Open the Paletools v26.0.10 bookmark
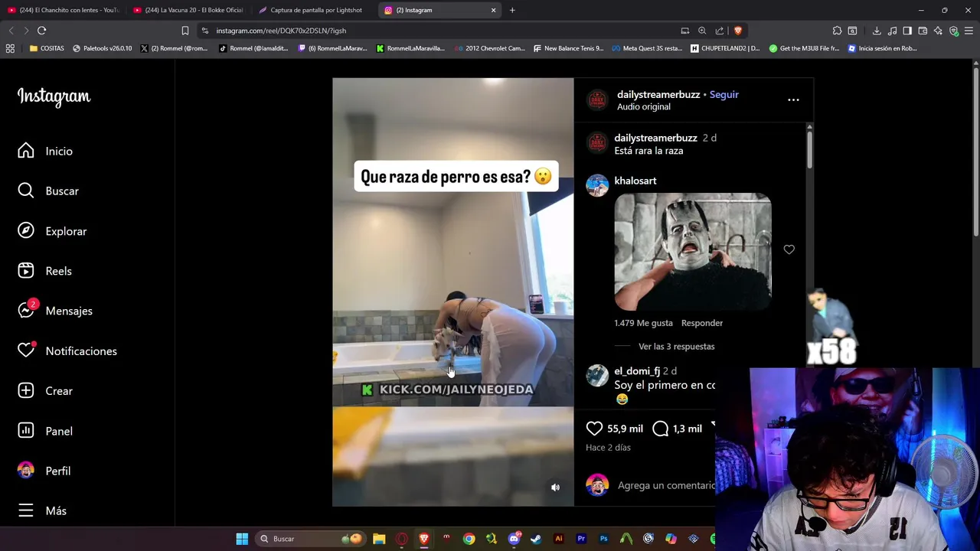 pyautogui.click(x=103, y=48)
